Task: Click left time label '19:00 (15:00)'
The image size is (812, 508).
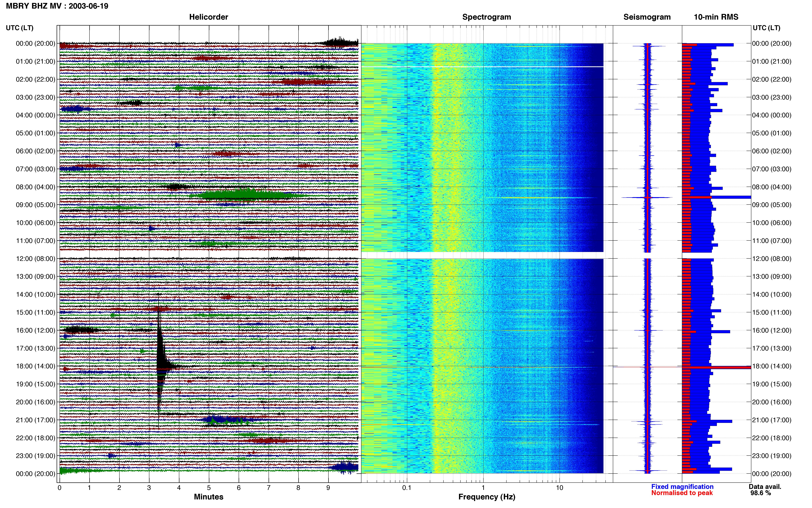Action: [36, 384]
